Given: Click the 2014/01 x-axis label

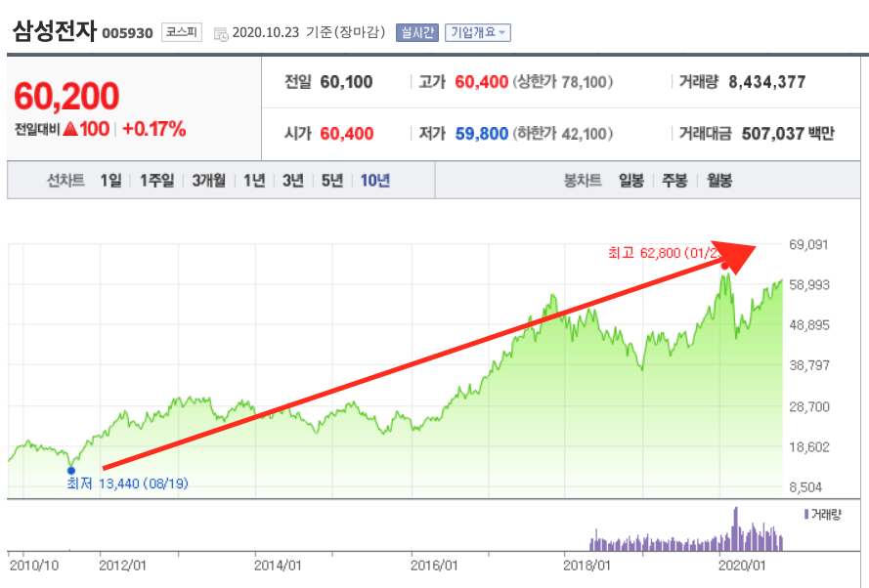Looking at the screenshot, I should click(278, 566).
